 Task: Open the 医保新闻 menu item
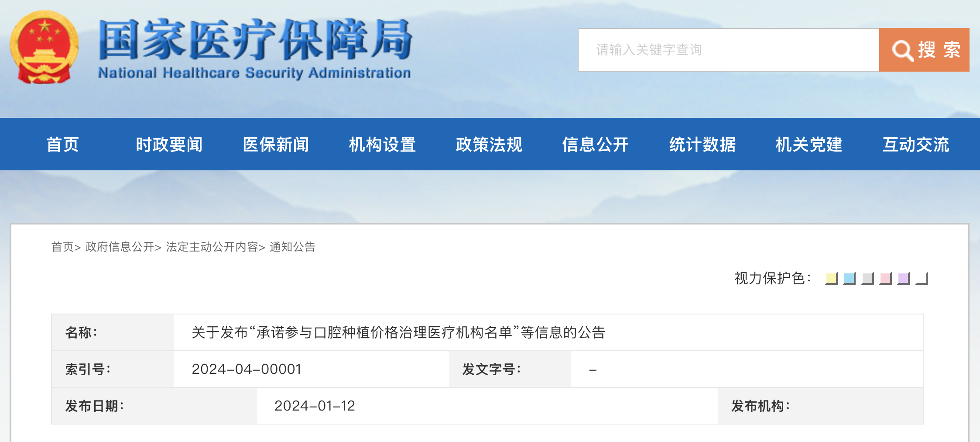pyautogui.click(x=276, y=145)
